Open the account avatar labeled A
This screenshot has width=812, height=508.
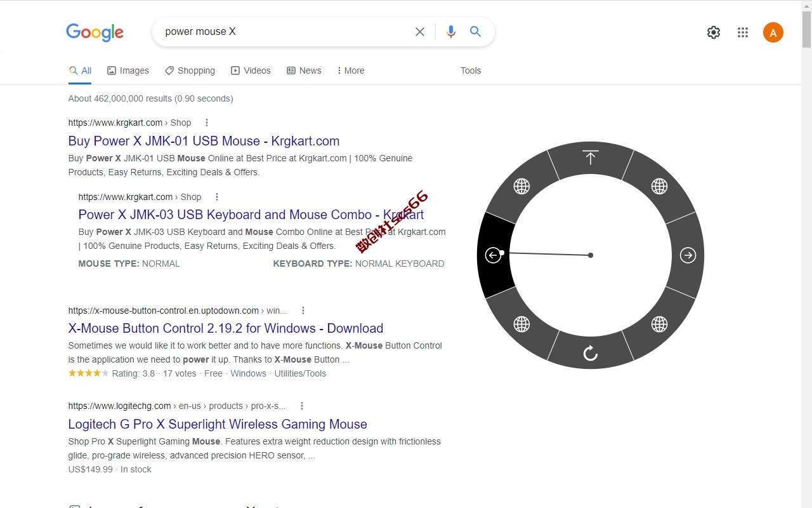(773, 32)
